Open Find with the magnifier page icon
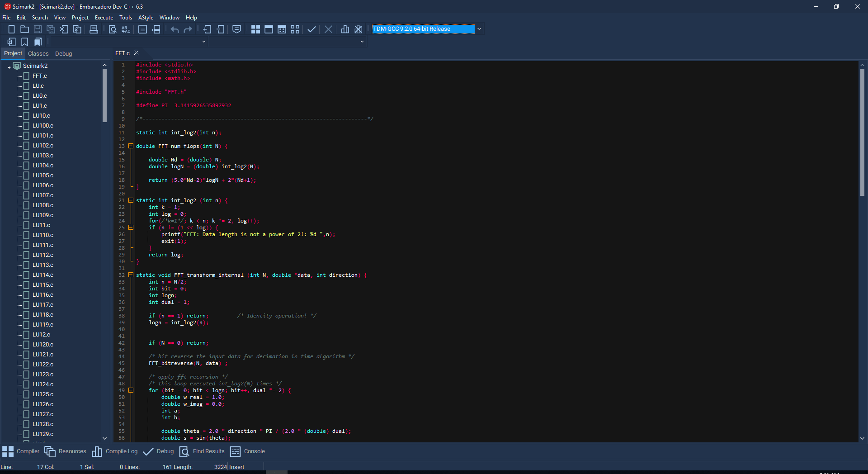The height and width of the screenshot is (474, 868). coord(113,29)
